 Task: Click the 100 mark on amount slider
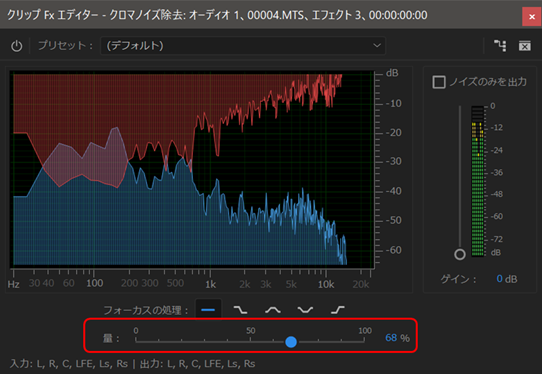pos(365,330)
